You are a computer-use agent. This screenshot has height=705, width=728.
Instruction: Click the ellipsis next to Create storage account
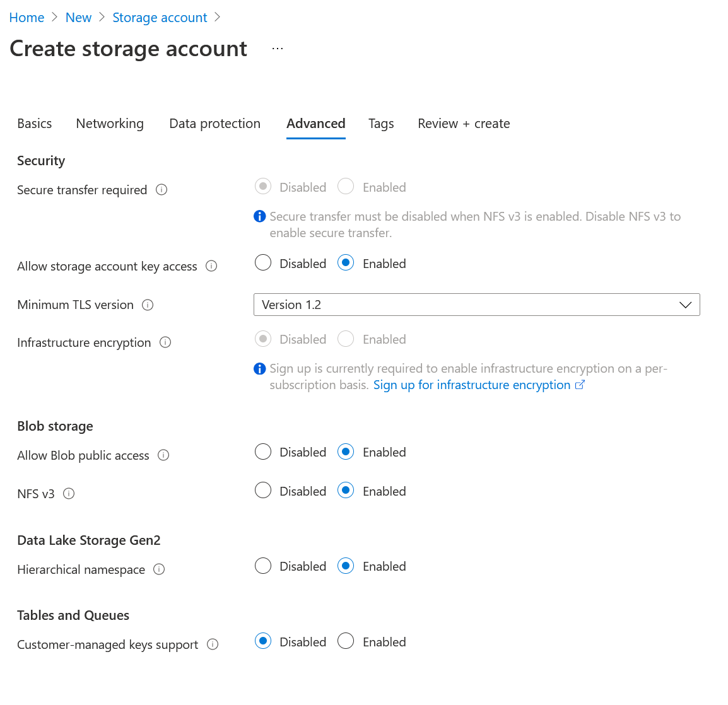point(277,48)
